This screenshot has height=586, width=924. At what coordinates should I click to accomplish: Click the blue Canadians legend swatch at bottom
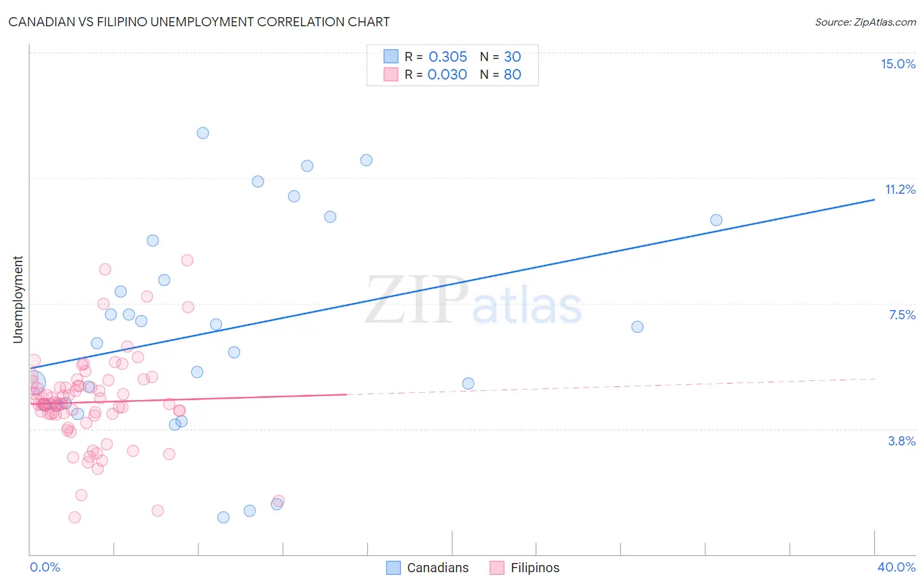(x=393, y=568)
